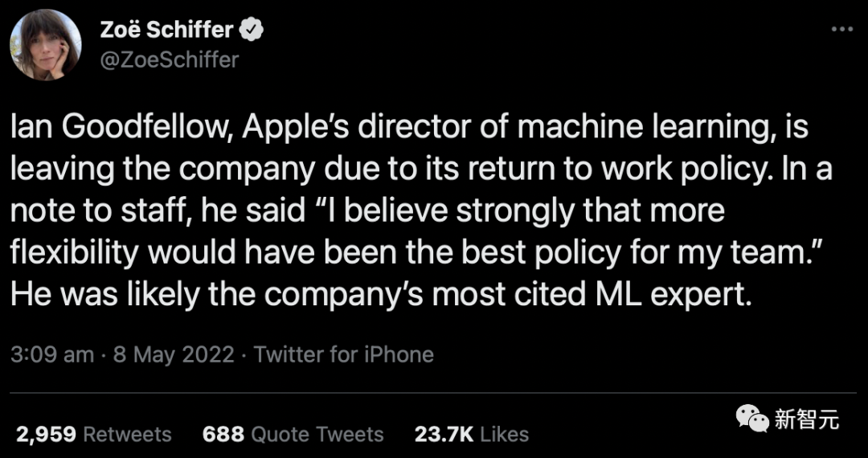Viewport: 868px width, 458px height.
Task: Click "most cited ML expert" in the tweet
Action: click(x=592, y=295)
